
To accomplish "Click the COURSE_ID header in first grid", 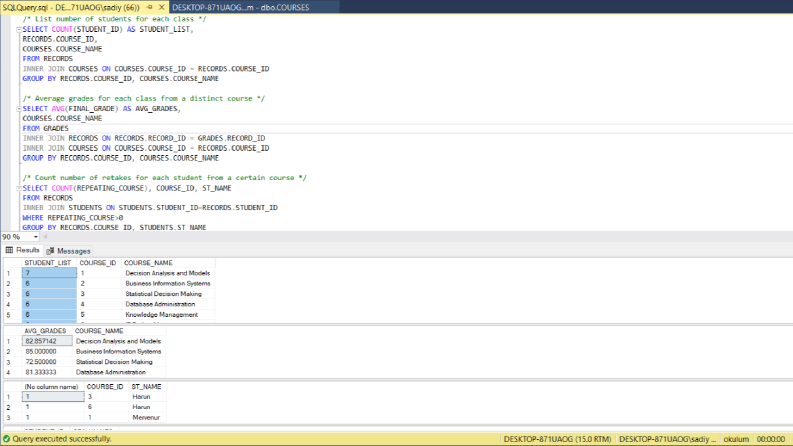I will point(98,263).
